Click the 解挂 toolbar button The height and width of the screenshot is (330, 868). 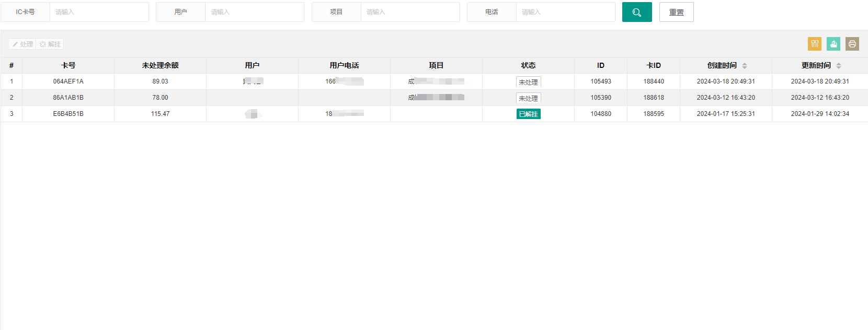click(50, 44)
